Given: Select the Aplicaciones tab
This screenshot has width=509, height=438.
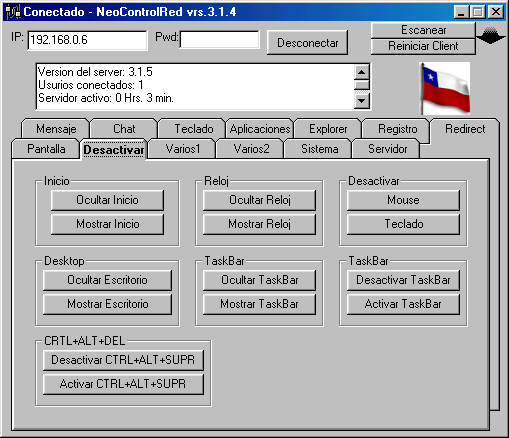Looking at the screenshot, I should tap(260, 129).
